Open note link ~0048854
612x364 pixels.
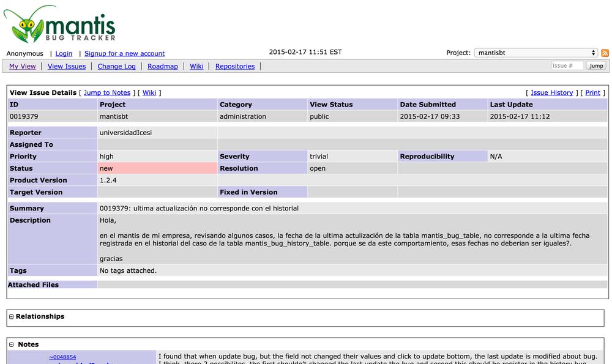coord(62,357)
